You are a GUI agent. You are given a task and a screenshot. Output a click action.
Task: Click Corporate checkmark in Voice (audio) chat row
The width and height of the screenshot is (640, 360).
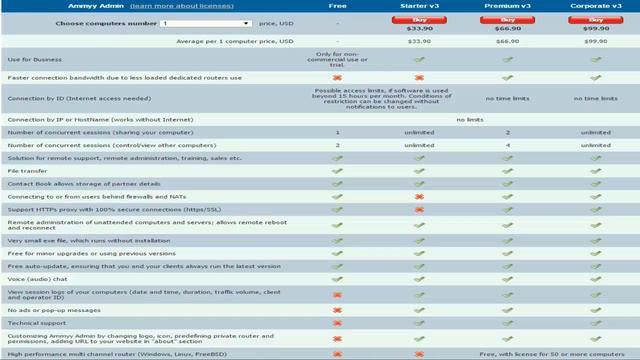click(x=596, y=279)
